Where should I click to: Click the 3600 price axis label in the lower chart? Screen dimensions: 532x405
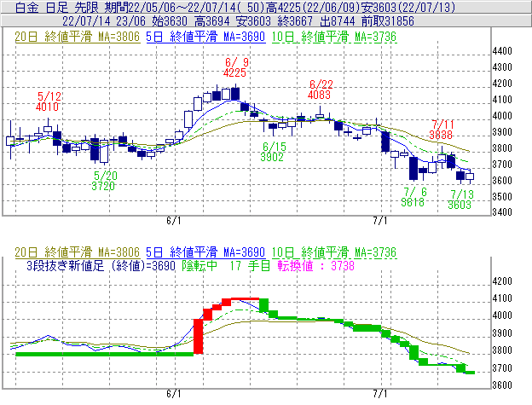tap(502, 385)
